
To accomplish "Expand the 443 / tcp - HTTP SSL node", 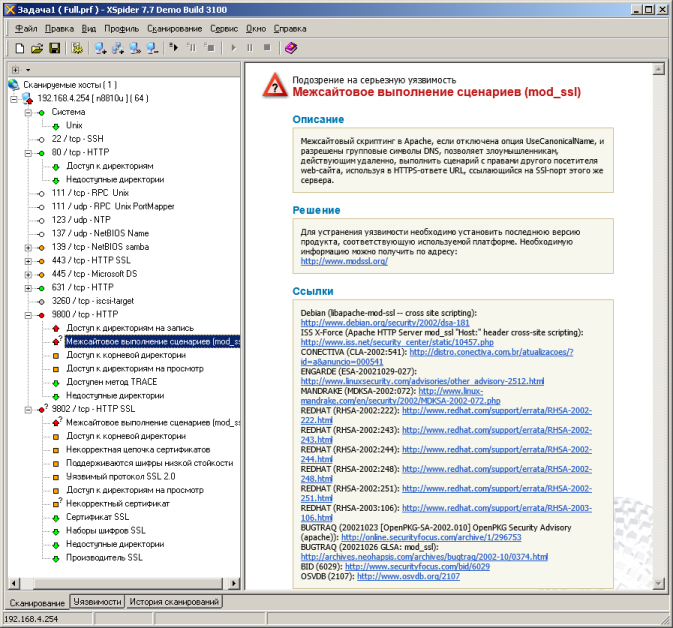I will [28, 261].
